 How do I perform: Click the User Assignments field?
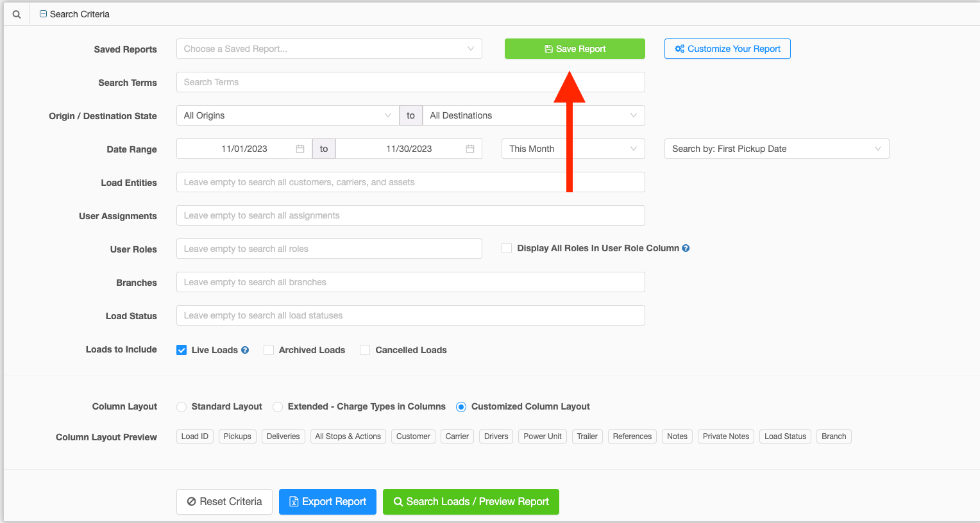pyautogui.click(x=410, y=215)
